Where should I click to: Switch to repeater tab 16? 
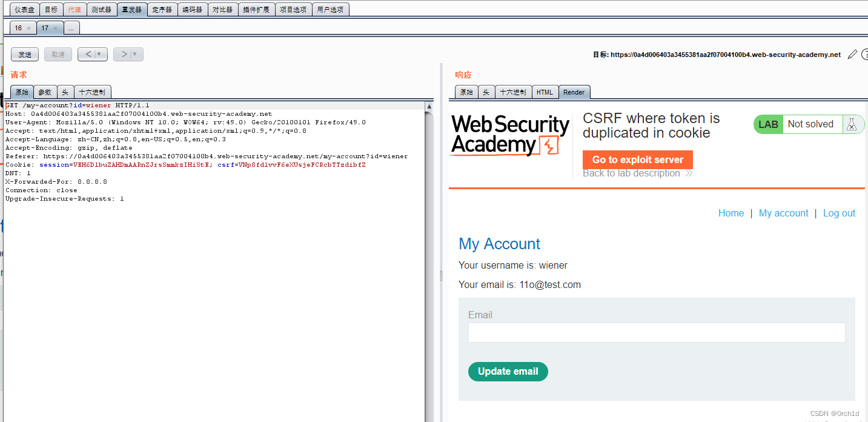click(19, 28)
